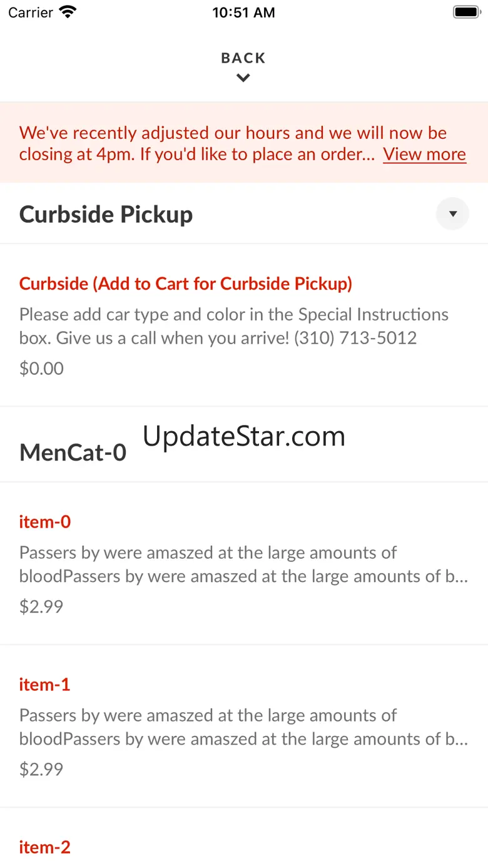The height and width of the screenshot is (868, 488).
Task: Tap the curbside phone number instructions text
Action: point(233,326)
